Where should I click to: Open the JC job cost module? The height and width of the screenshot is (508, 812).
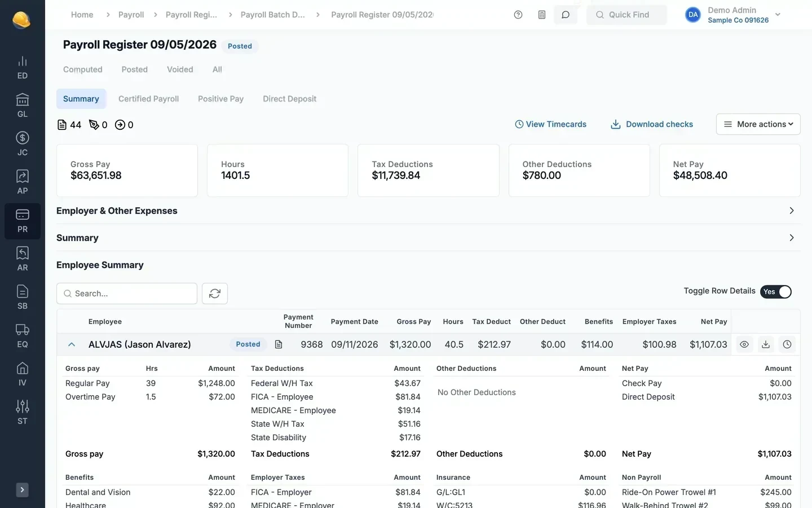23,144
